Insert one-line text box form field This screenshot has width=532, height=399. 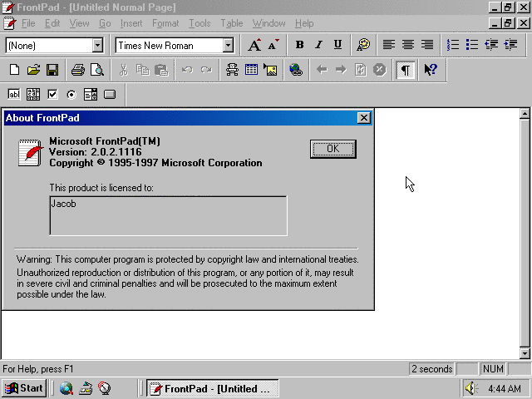pyautogui.click(x=14, y=94)
